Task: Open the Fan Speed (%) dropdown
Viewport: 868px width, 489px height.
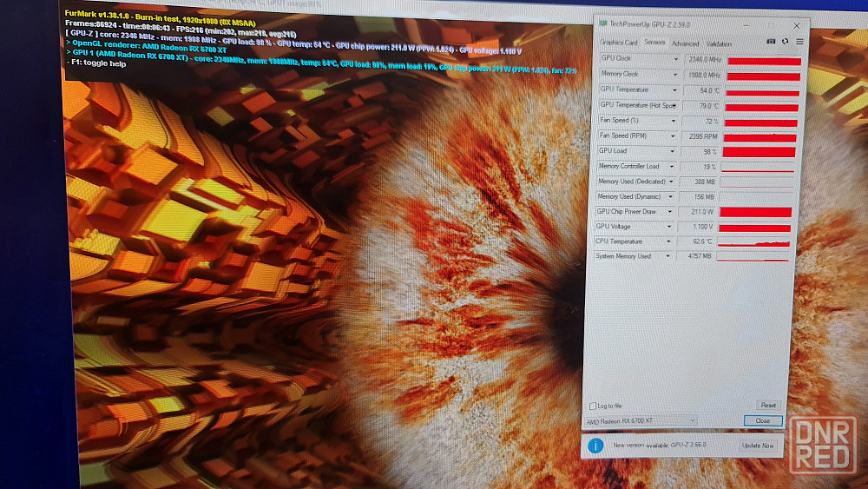Action: (x=674, y=121)
